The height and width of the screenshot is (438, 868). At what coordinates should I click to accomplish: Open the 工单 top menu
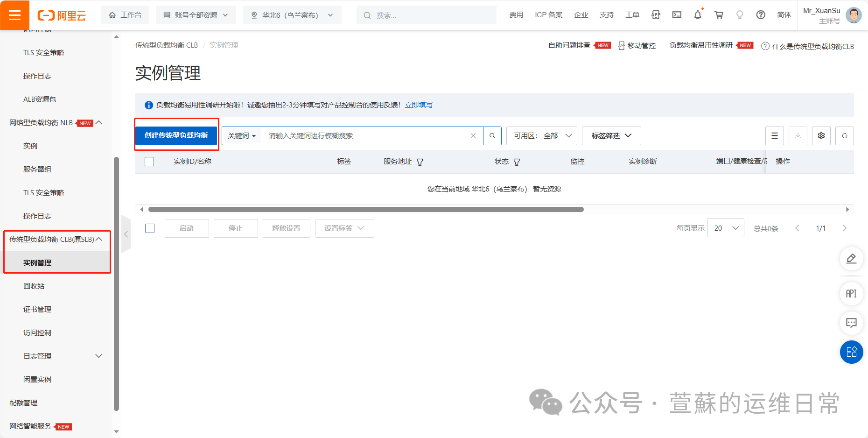coord(632,15)
